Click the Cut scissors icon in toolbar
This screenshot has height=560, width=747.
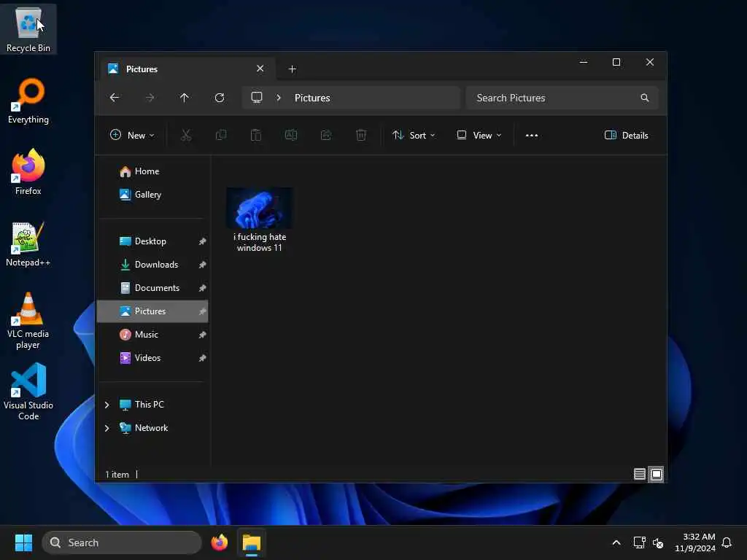[x=186, y=135]
